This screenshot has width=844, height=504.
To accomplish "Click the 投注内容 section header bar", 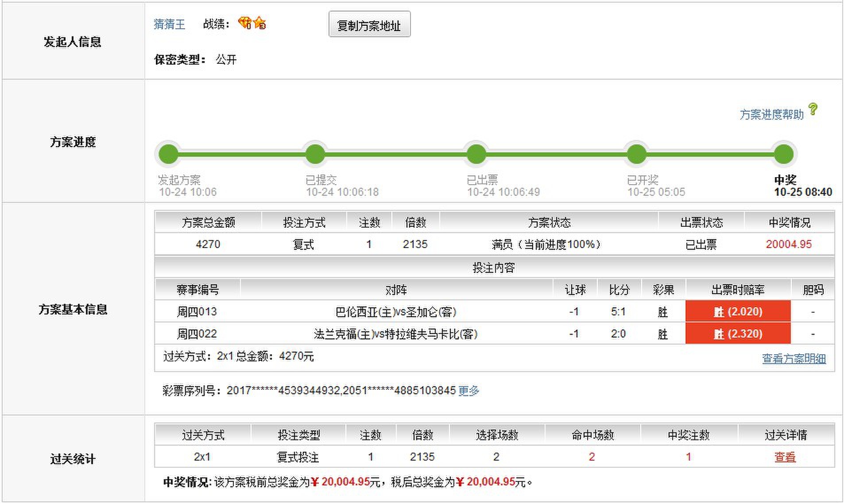I will pos(494,268).
